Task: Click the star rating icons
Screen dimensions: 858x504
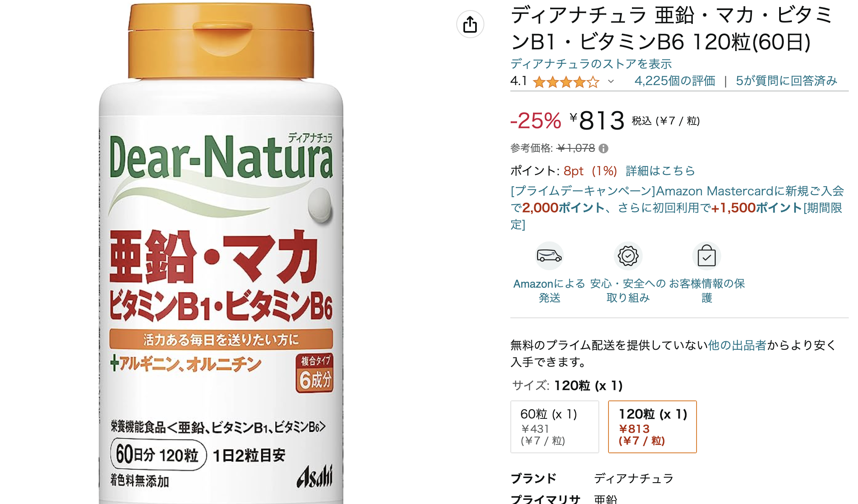Action: [x=566, y=82]
